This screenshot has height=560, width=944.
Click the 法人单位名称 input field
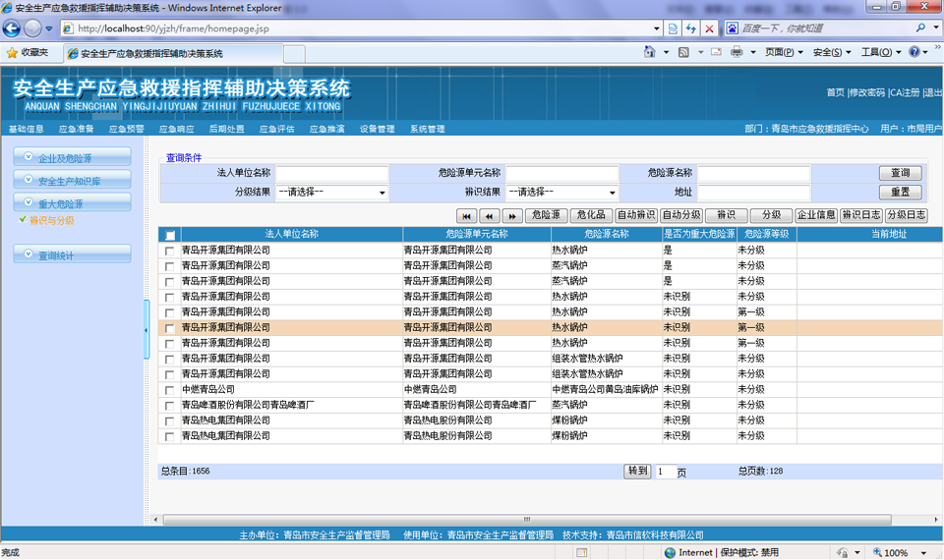pos(332,173)
